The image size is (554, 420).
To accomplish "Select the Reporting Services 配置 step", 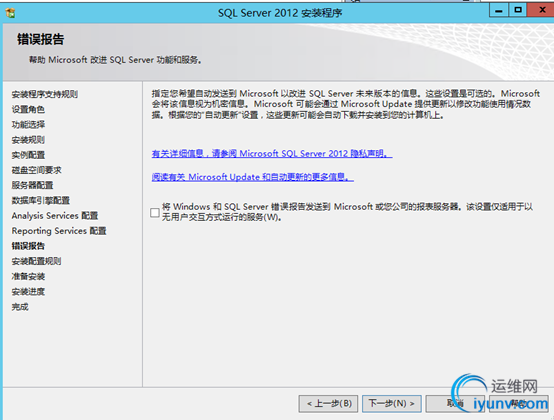I will 59,231.
